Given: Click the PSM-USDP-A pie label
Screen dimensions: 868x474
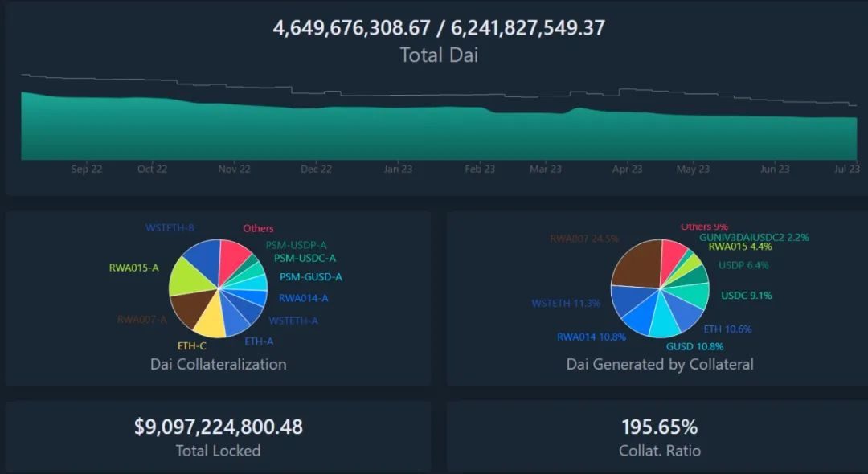Looking at the screenshot, I should pyautogui.click(x=296, y=245).
